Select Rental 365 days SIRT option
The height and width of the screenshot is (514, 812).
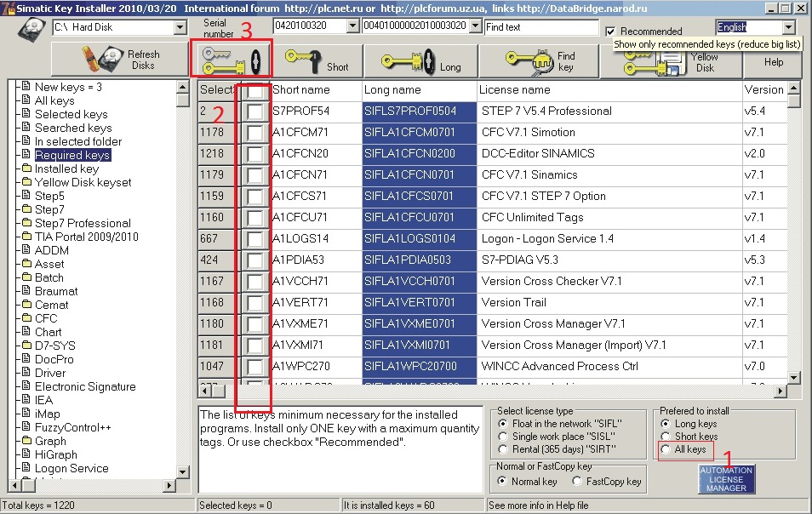[502, 448]
